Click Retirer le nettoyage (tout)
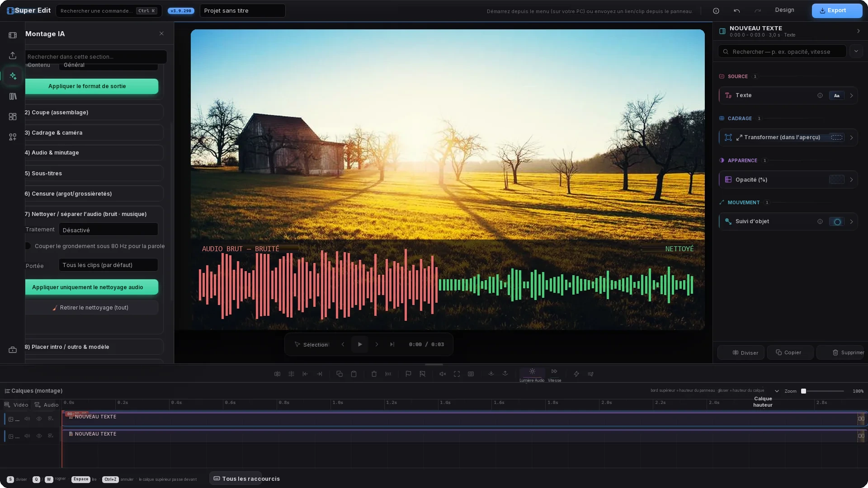 91,308
